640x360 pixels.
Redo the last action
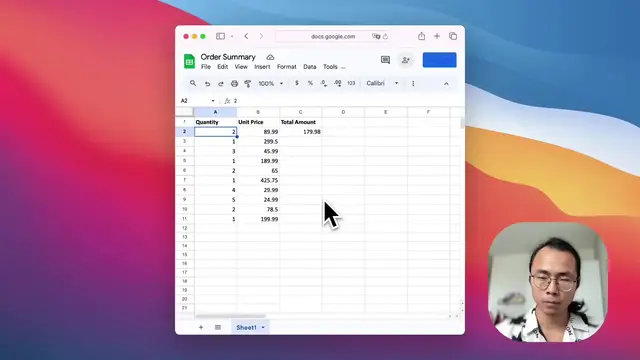(220, 84)
